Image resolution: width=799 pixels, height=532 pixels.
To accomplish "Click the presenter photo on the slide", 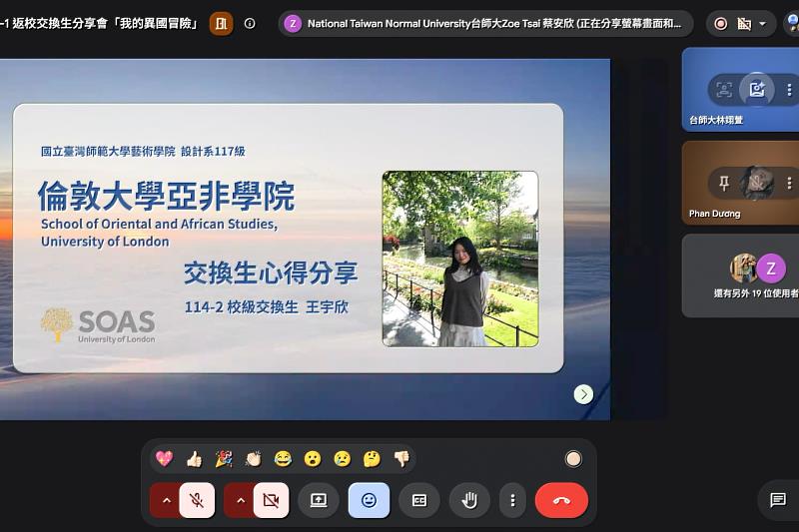I will tap(460, 259).
